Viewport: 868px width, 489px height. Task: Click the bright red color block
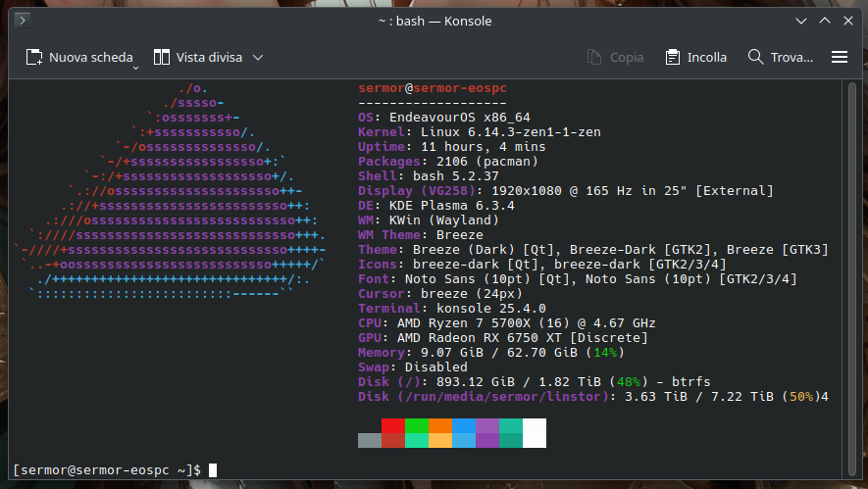point(393,426)
